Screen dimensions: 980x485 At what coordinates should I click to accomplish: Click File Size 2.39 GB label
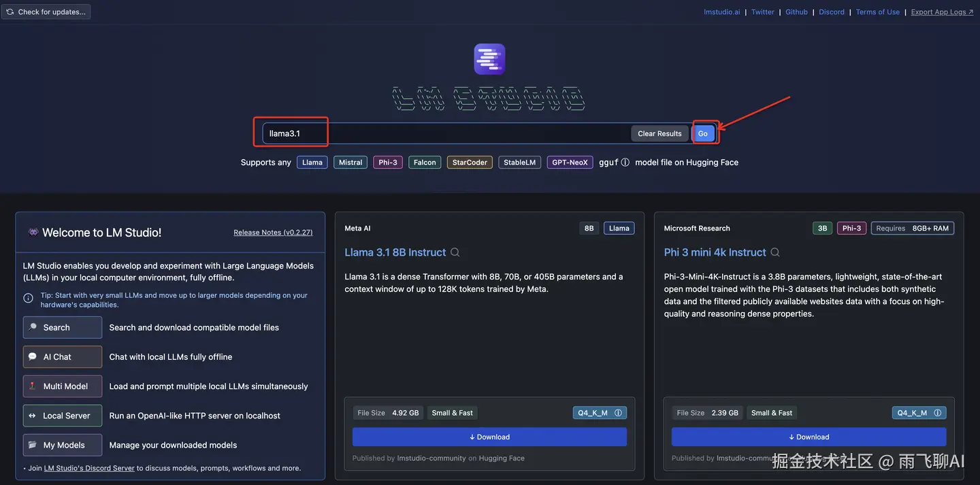(x=707, y=413)
